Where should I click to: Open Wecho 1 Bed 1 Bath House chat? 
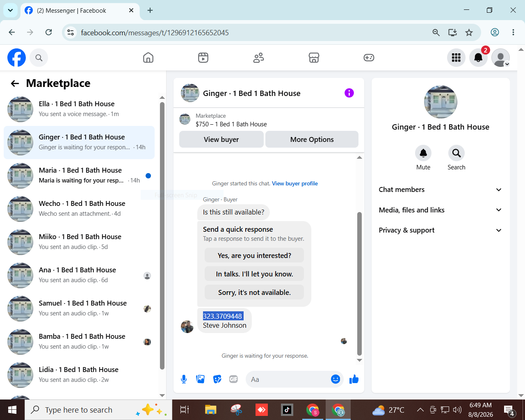(79, 209)
